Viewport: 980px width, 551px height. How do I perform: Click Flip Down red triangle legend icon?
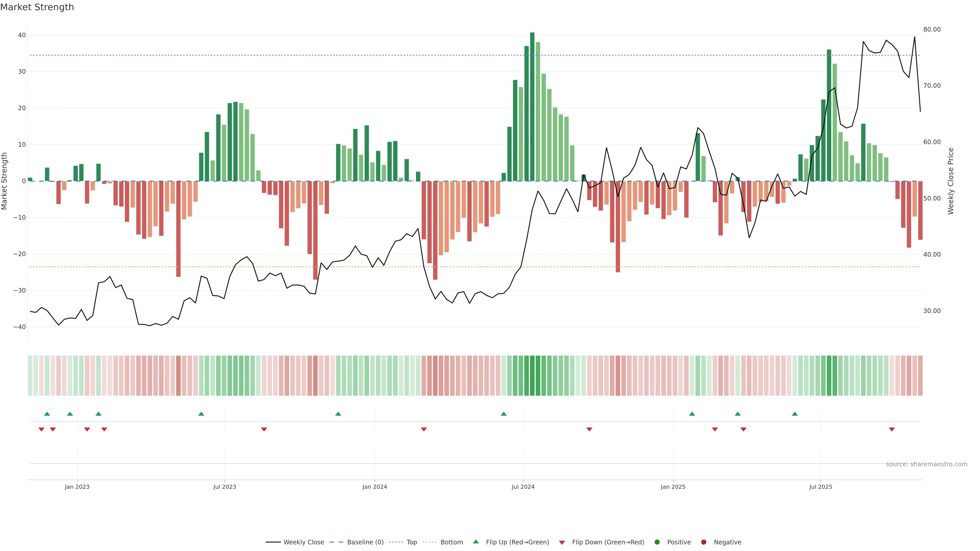(562, 543)
